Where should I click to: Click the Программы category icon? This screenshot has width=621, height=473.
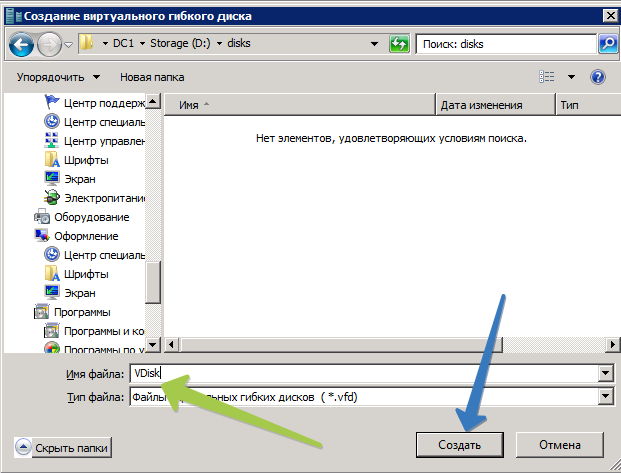42,312
